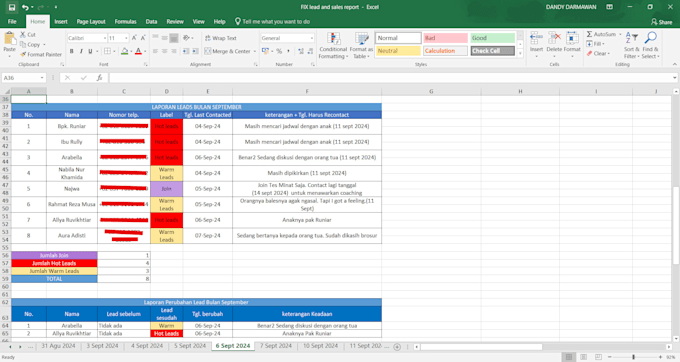Open the General number format dropdown
The height and width of the screenshot is (362, 680).
click(x=311, y=38)
